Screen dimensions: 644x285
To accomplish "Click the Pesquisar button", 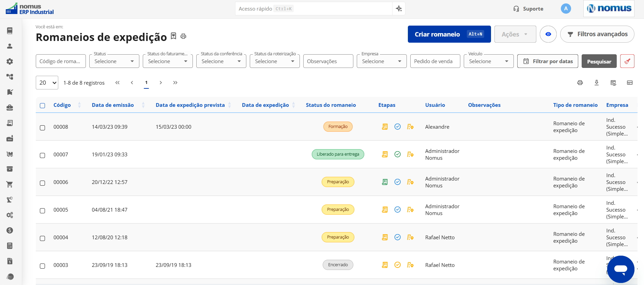I will (x=599, y=61).
